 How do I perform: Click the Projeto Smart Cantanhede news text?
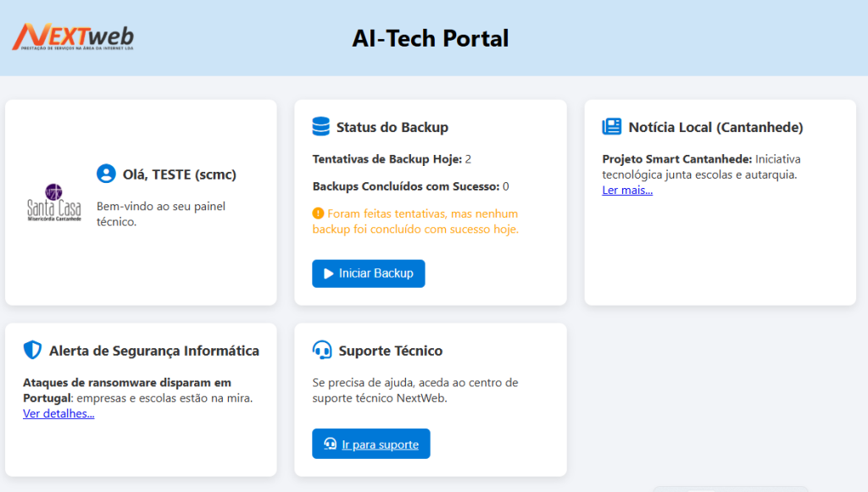point(676,158)
